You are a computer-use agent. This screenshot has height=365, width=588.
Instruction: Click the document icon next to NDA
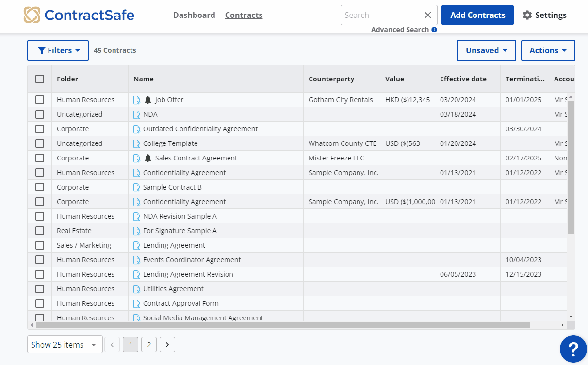pos(137,114)
